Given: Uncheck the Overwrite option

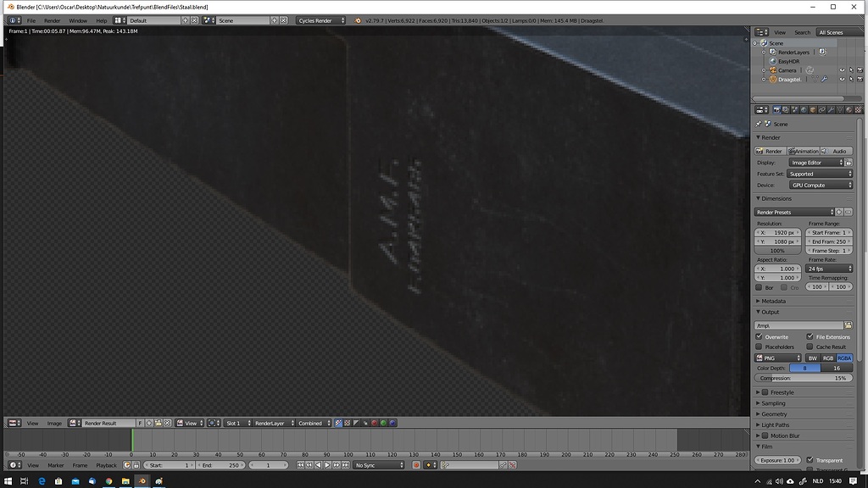Looking at the screenshot, I should (759, 336).
